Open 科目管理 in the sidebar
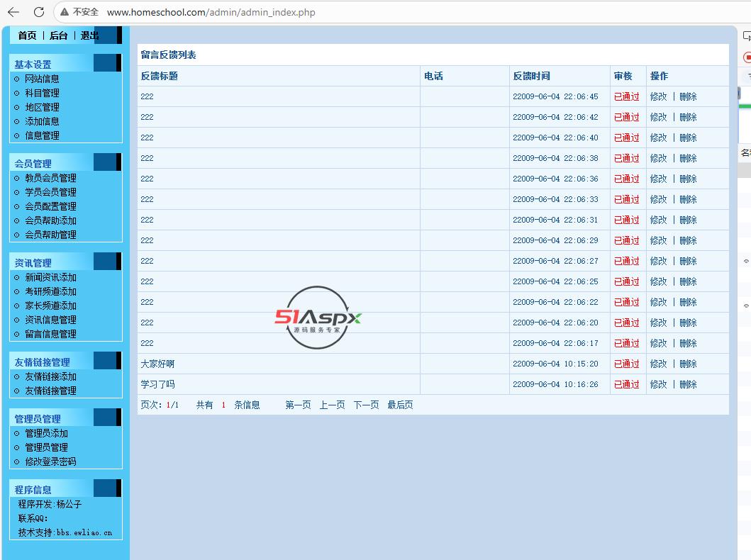Image resolution: width=751 pixels, height=560 pixels. coord(42,93)
